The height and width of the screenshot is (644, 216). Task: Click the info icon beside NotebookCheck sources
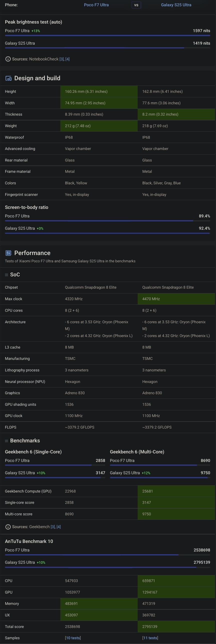coord(8,59)
